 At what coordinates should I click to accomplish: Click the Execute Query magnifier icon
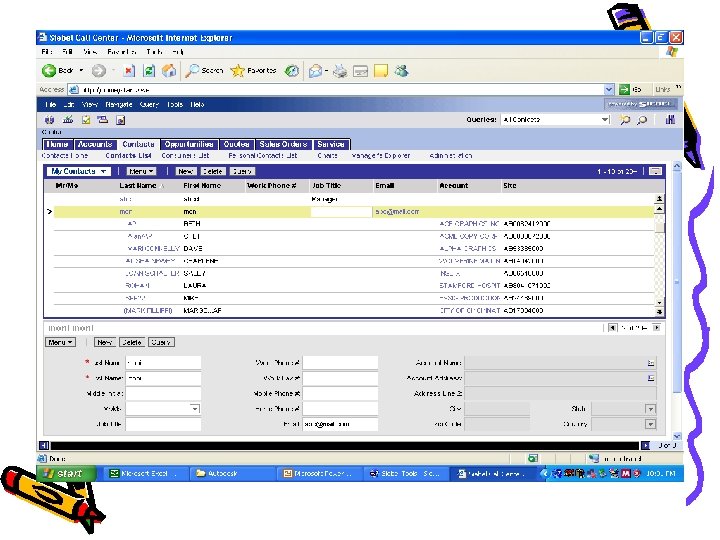(642, 120)
